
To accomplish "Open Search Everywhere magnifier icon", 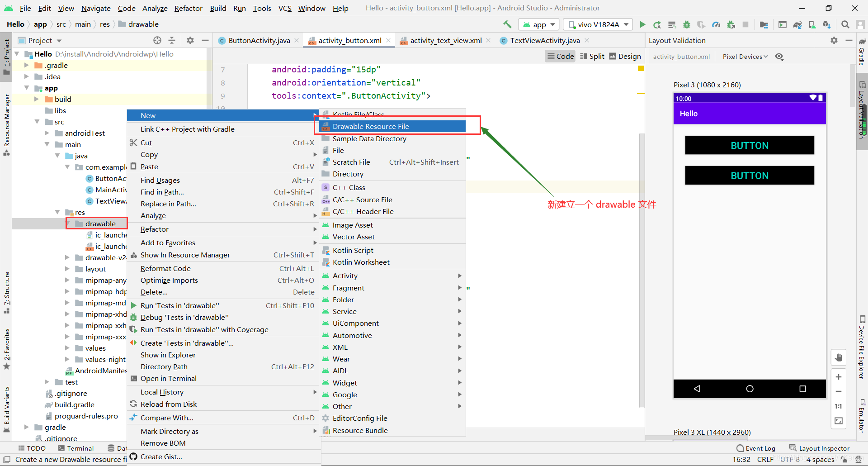I will coord(845,24).
